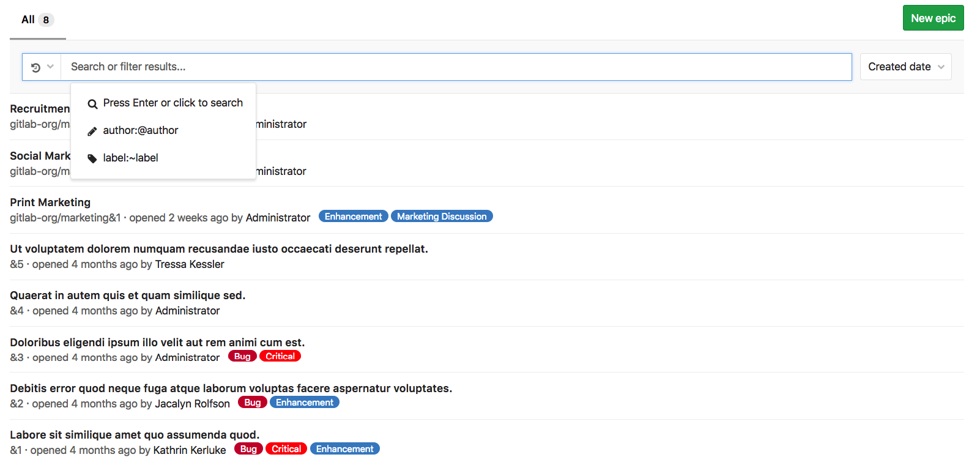Click Bug label on Debitis error epic

[x=252, y=403]
